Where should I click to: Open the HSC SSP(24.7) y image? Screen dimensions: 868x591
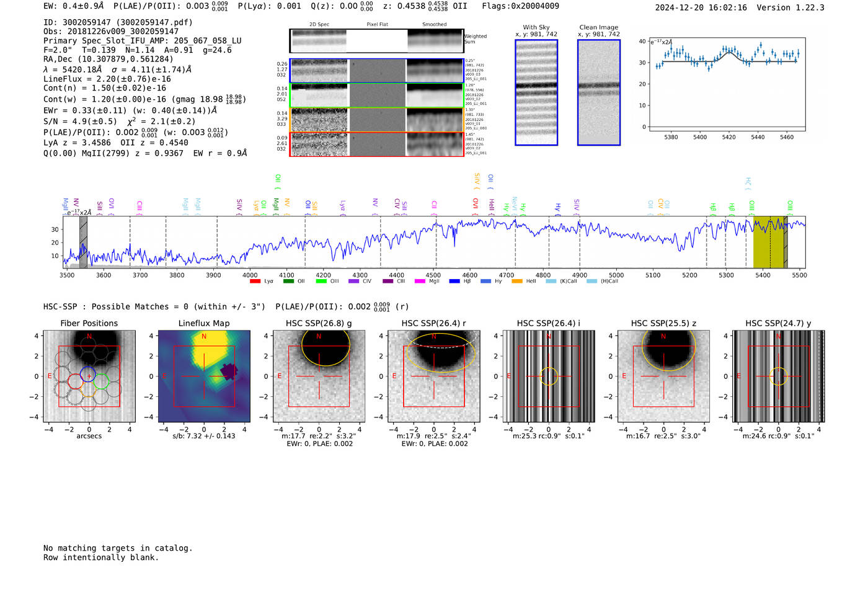coord(779,376)
